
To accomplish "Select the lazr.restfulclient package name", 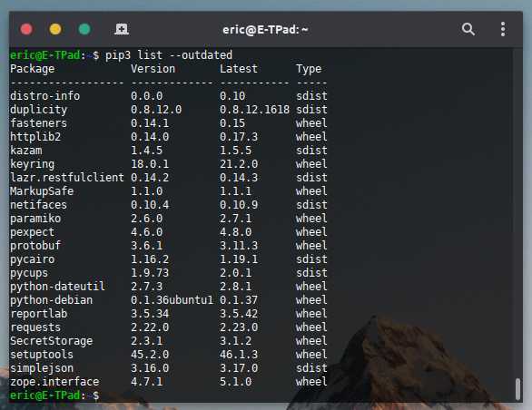I will click(x=67, y=178).
